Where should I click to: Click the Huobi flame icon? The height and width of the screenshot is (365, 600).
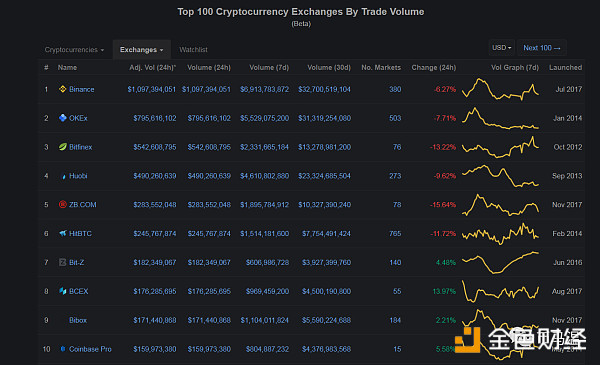point(64,176)
